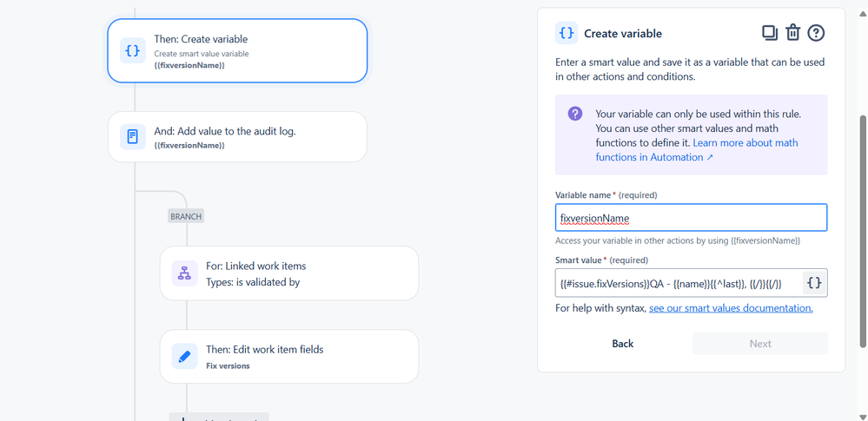
Task: Click the smart value curly braces picker button
Action: (815, 283)
